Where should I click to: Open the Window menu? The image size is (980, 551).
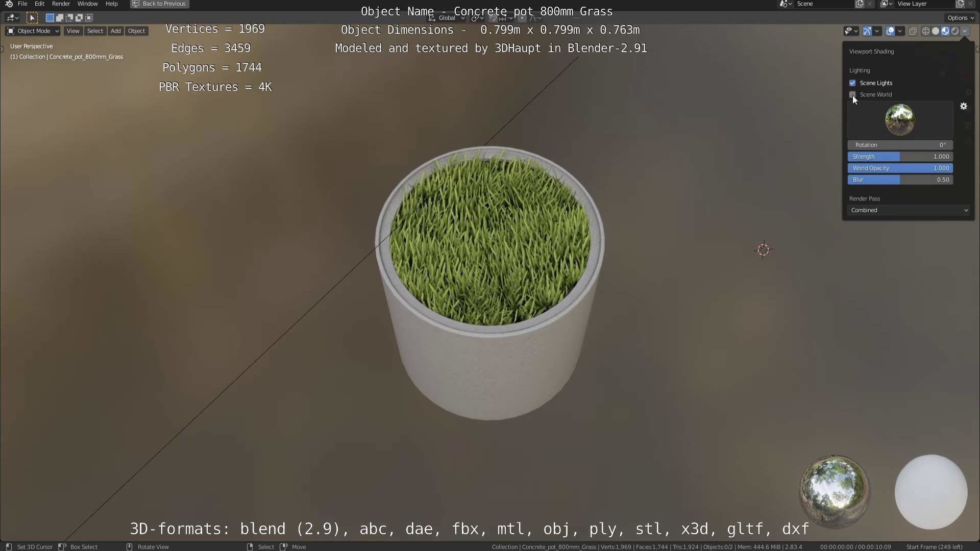87,4
